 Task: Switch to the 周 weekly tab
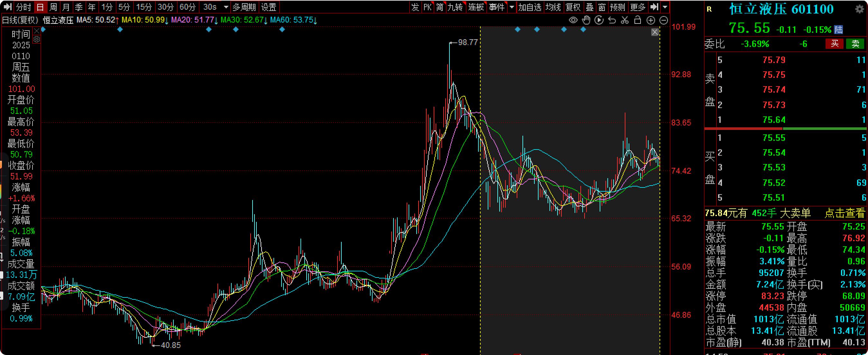(53, 7)
